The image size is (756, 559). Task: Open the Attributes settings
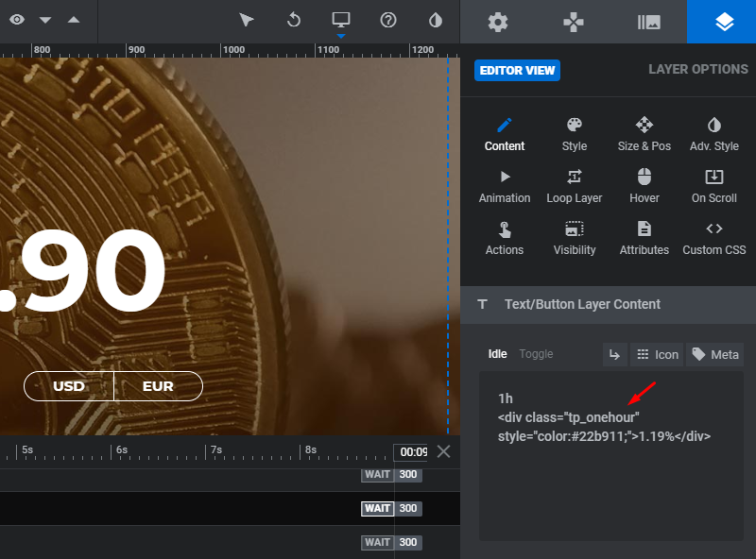644,239
